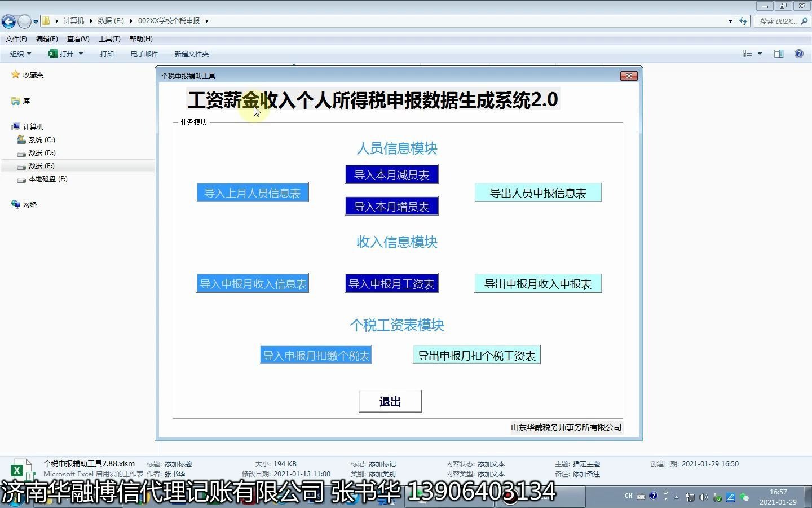Viewport: 812px width, 508px height.
Task: Click the Help question mark icon on the toolbar
Action: click(x=799, y=54)
